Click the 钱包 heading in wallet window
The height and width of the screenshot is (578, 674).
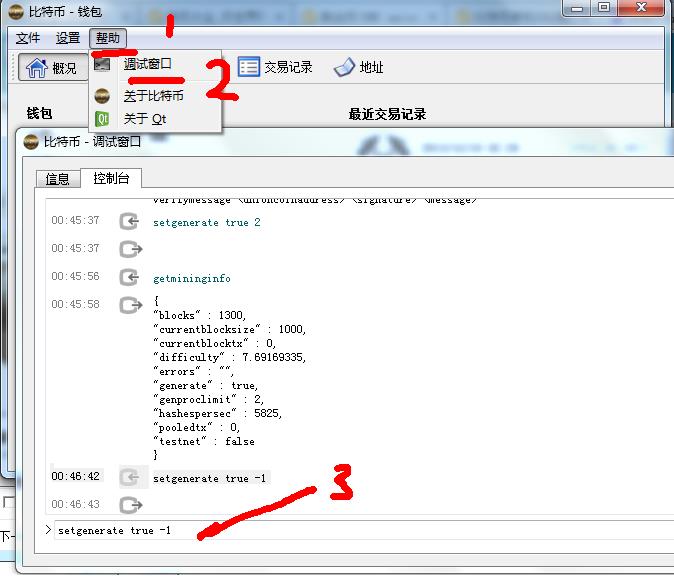point(40,113)
